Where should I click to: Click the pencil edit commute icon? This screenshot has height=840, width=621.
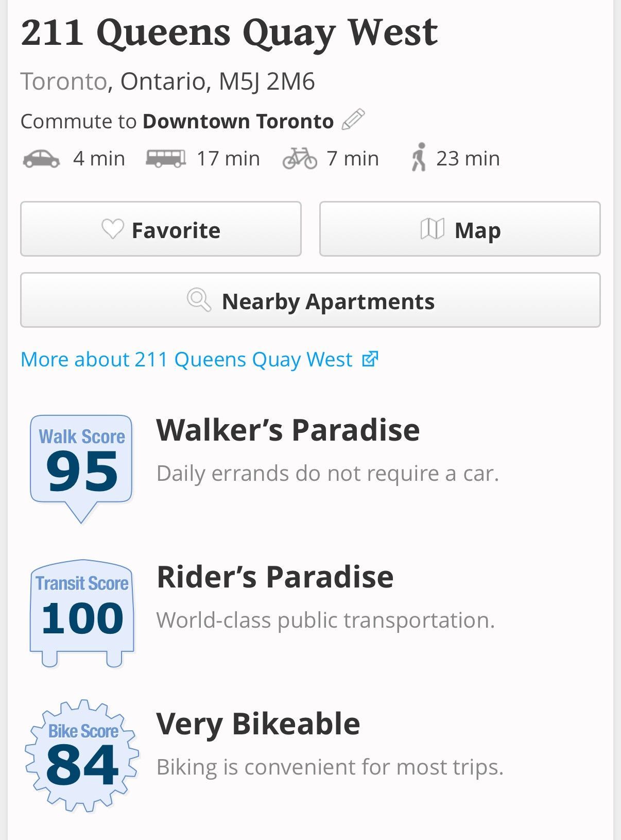pos(353,120)
